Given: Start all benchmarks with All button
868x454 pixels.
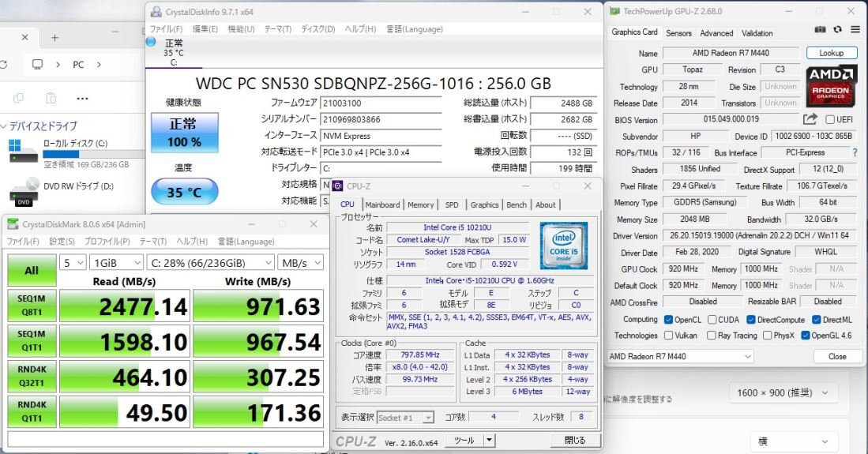Looking at the screenshot, I should coord(32,270).
